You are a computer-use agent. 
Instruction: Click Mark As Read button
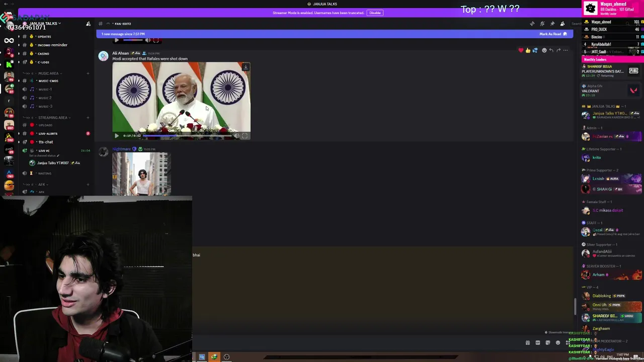pyautogui.click(x=553, y=34)
